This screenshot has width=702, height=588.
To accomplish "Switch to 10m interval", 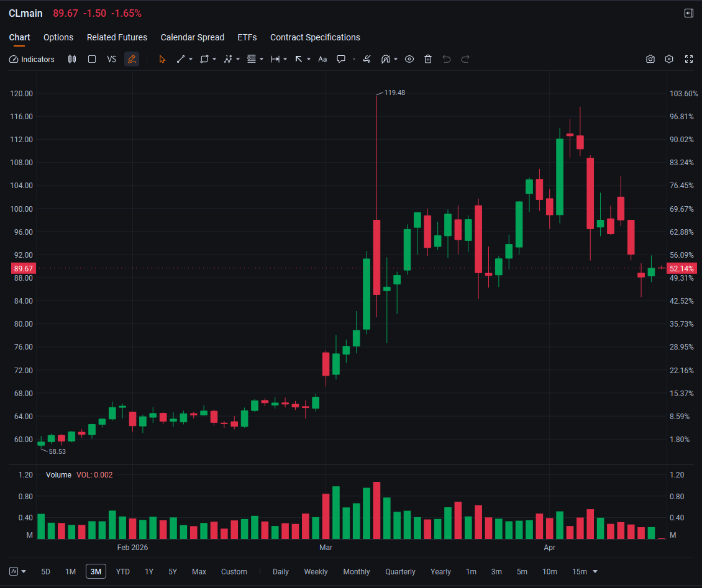I will click(550, 571).
